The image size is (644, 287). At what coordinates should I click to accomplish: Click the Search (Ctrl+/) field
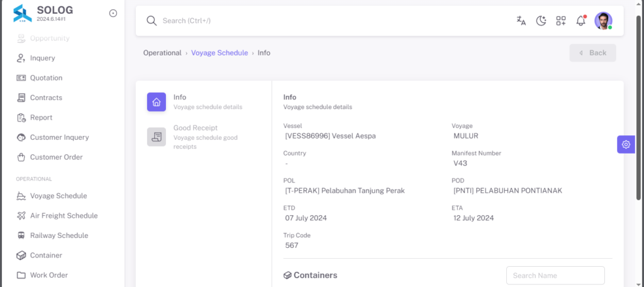[x=186, y=21]
